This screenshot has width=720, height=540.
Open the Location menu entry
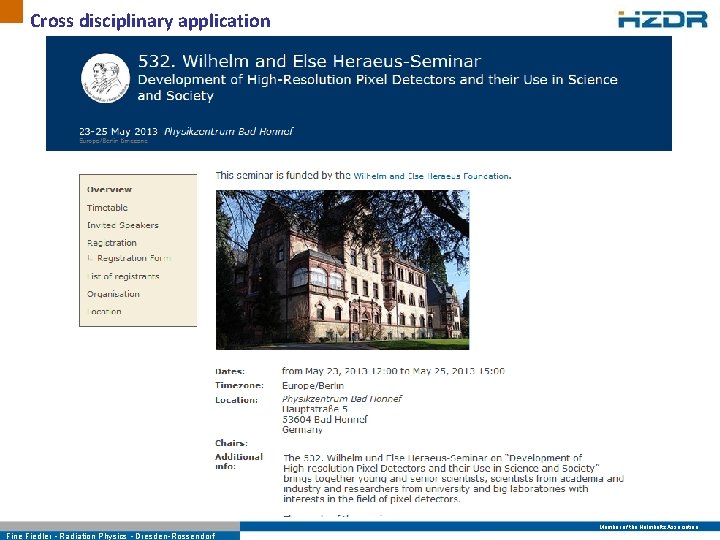coord(104,311)
